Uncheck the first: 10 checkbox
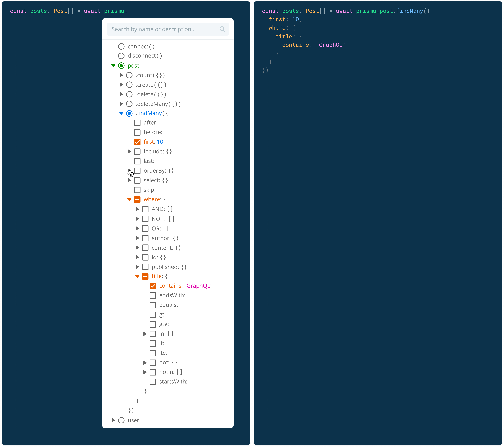This screenshot has height=447, width=504. pos(137,142)
